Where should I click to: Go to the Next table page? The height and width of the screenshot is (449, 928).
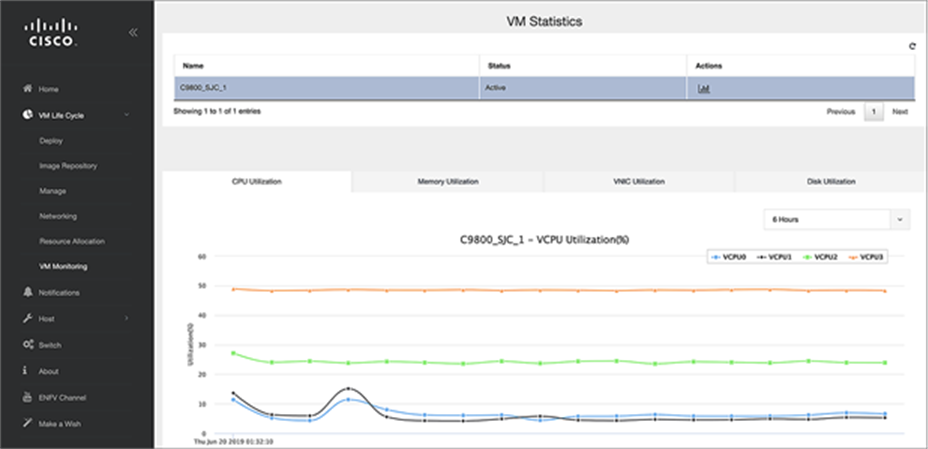(x=900, y=111)
